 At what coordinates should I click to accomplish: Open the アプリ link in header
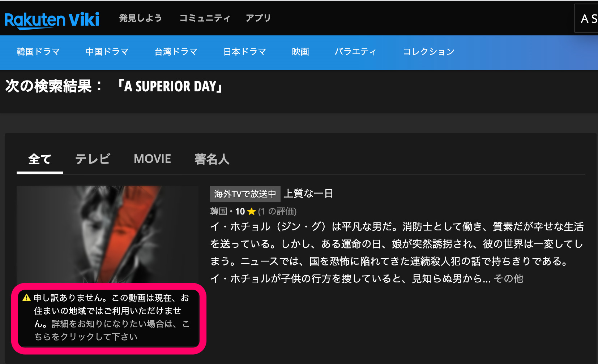coord(258,18)
